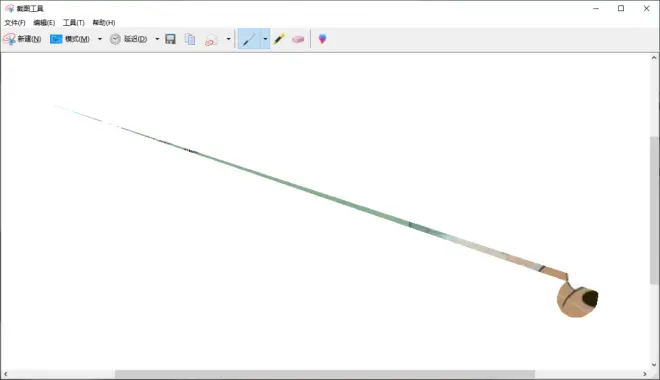Save the snip with the floppy disk icon
This screenshot has width=660, height=380.
pyautogui.click(x=170, y=39)
